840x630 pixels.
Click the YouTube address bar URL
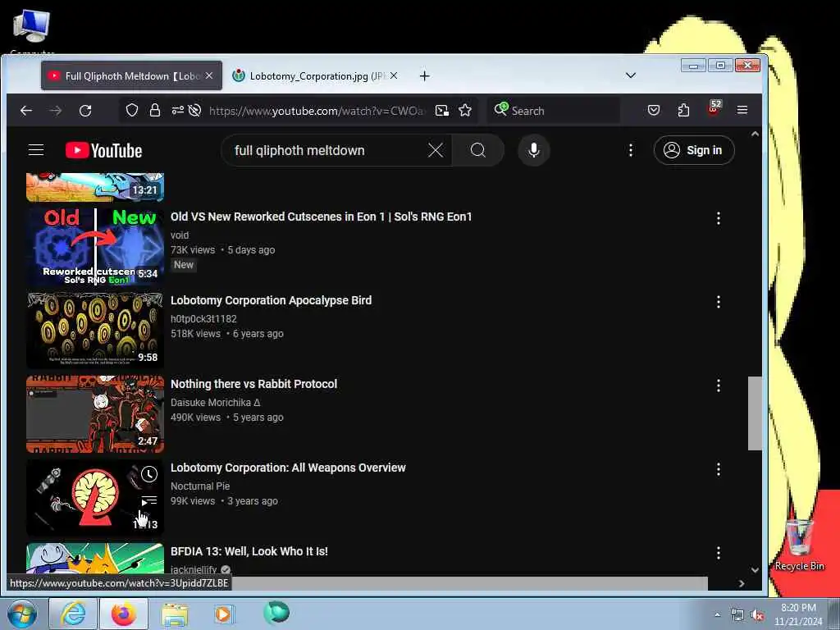coord(316,111)
